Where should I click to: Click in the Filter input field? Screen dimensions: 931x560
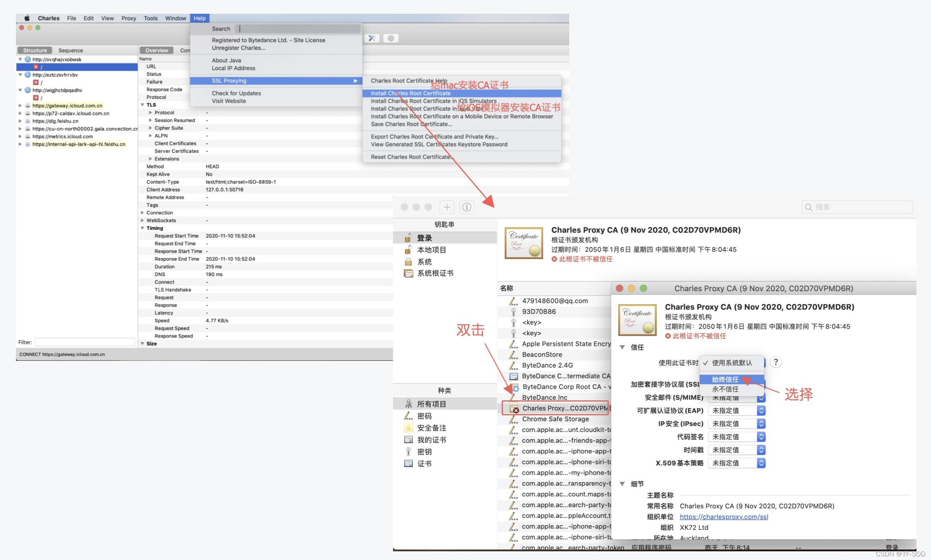coord(84,342)
